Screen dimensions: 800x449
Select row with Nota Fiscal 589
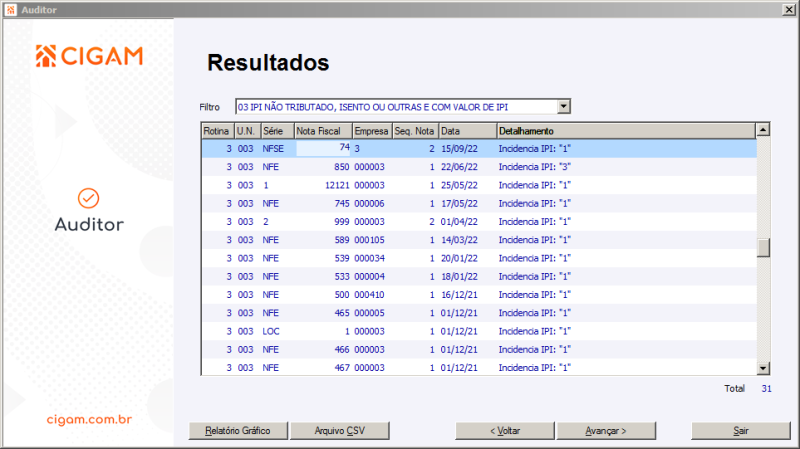[479, 240]
